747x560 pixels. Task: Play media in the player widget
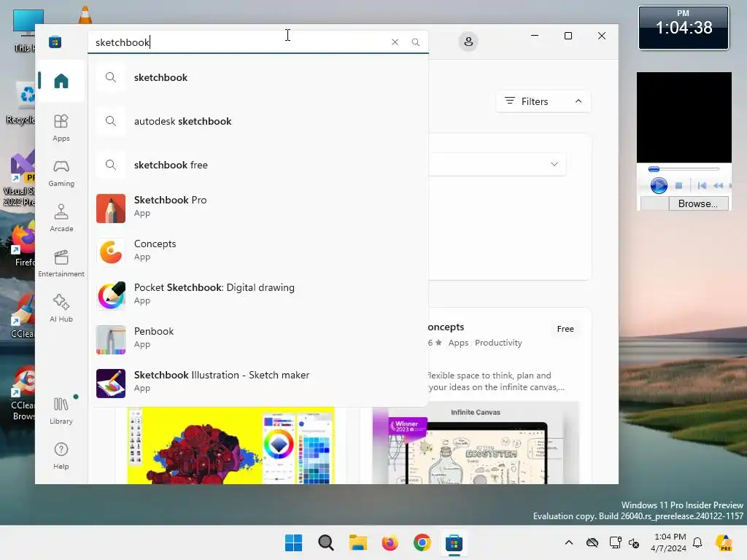659,185
